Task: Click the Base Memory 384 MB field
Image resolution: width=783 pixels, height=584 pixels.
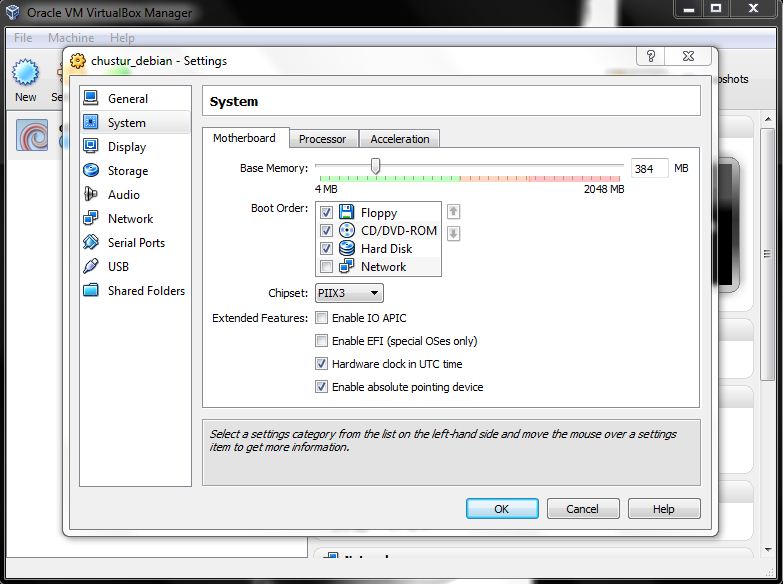Action: [649, 168]
